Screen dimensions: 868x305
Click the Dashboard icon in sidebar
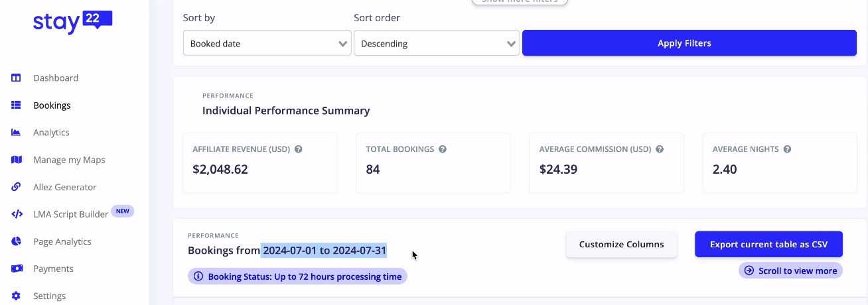[17, 78]
